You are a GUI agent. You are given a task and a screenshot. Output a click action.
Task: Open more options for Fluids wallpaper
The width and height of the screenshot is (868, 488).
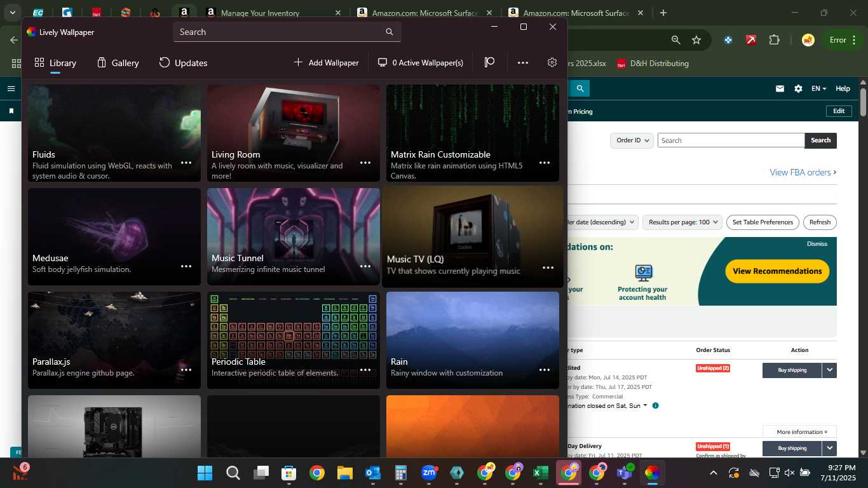186,163
